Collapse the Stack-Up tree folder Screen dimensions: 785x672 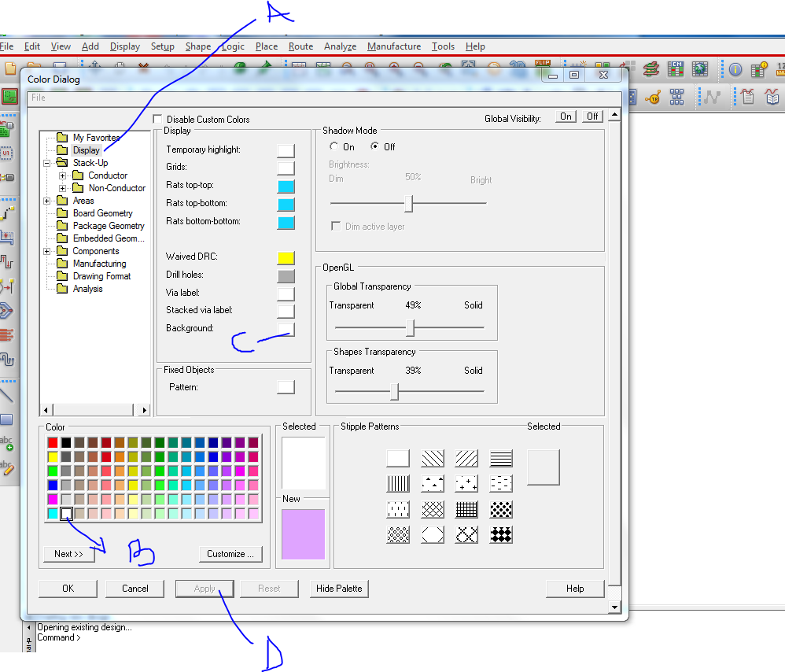point(46,163)
